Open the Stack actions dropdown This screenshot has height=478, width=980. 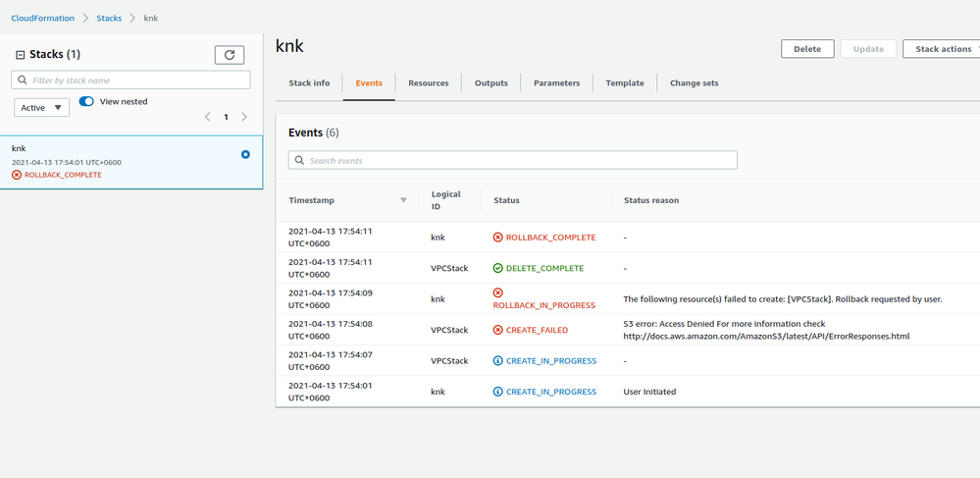coord(943,49)
